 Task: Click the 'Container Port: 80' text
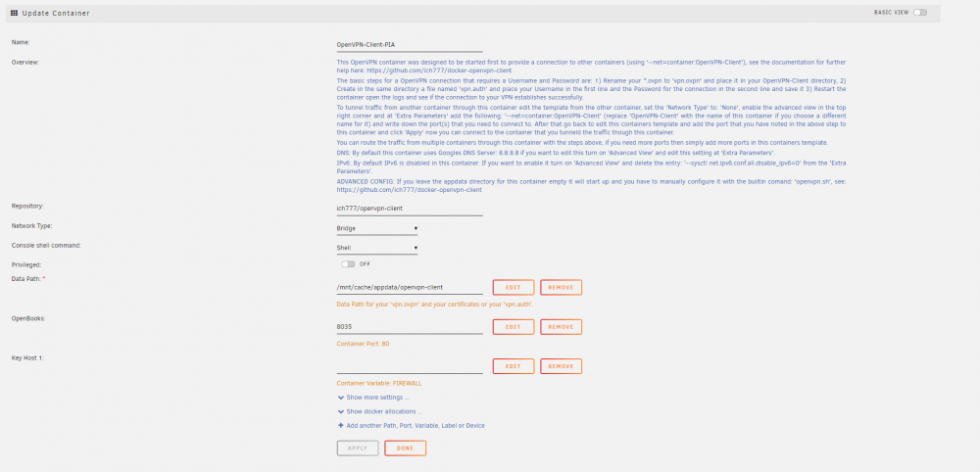(x=363, y=344)
